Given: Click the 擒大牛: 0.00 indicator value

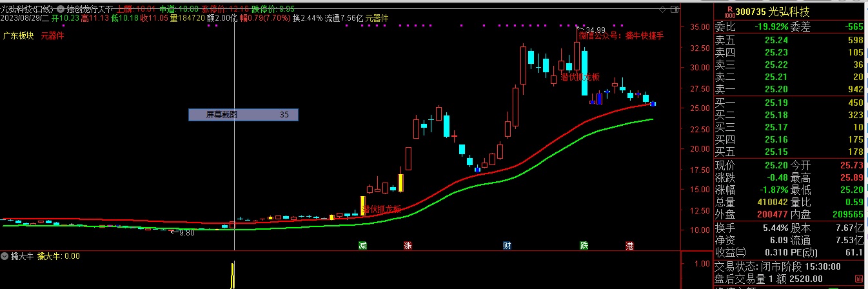Looking at the screenshot, I should coord(58,256).
